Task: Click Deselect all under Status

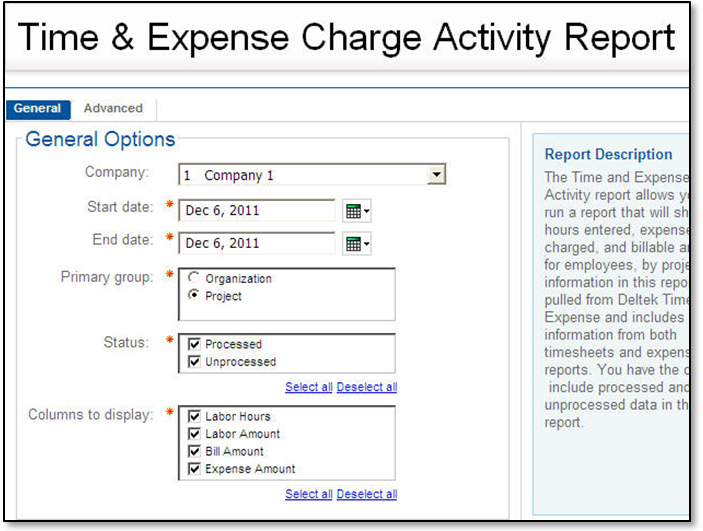Action: [367, 387]
